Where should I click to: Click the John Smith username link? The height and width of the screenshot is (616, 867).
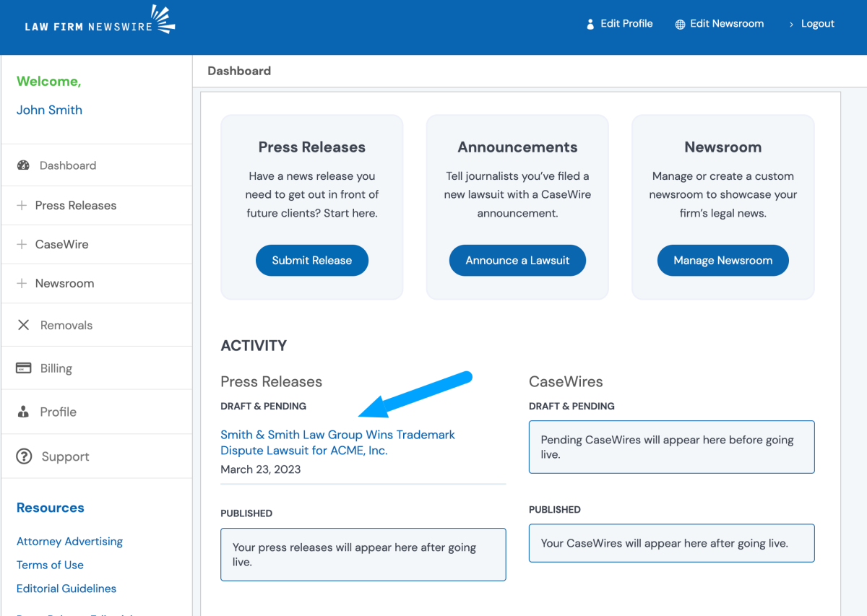pos(49,110)
